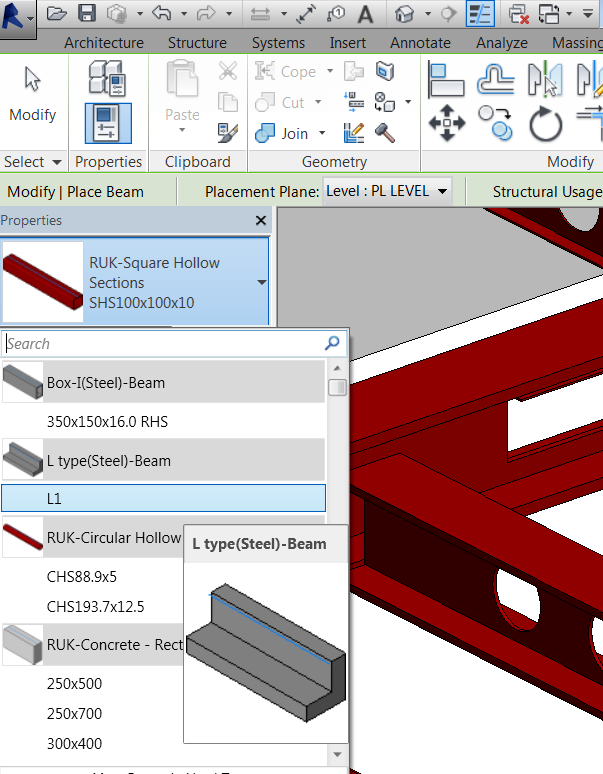Select the Match Type Properties brush icon
Viewport: 603px width, 774px height.
(227, 133)
